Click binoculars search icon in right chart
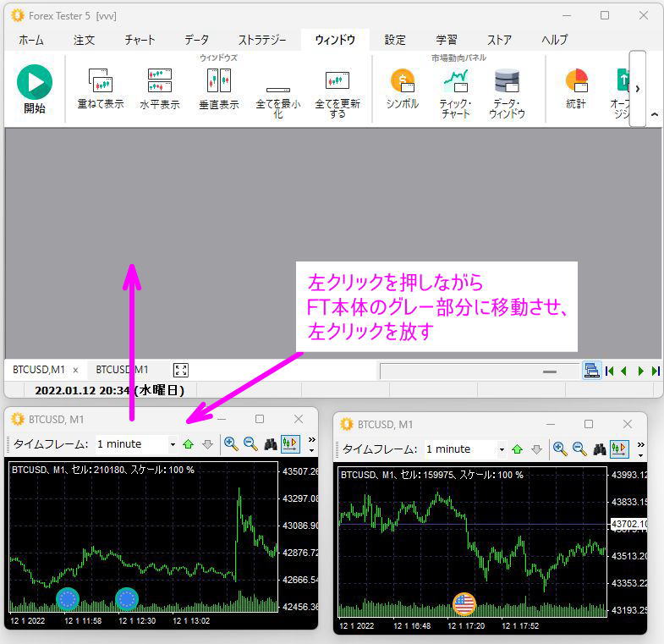 [600, 449]
